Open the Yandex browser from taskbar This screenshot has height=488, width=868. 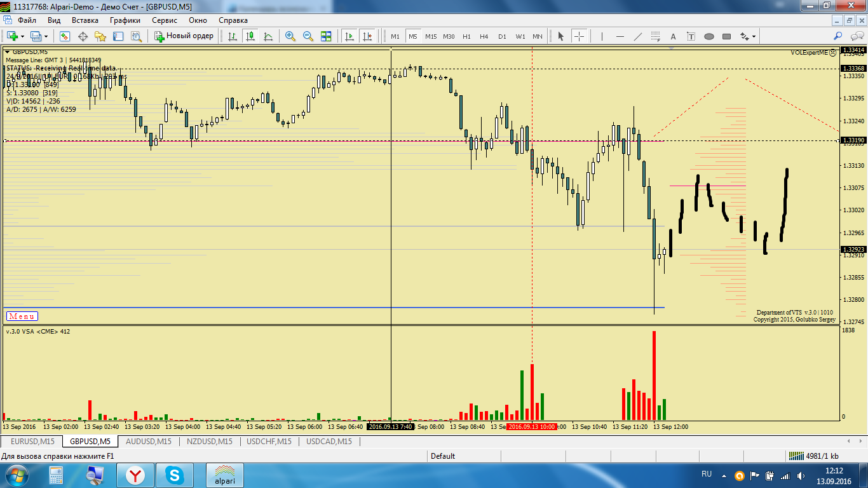[135, 475]
